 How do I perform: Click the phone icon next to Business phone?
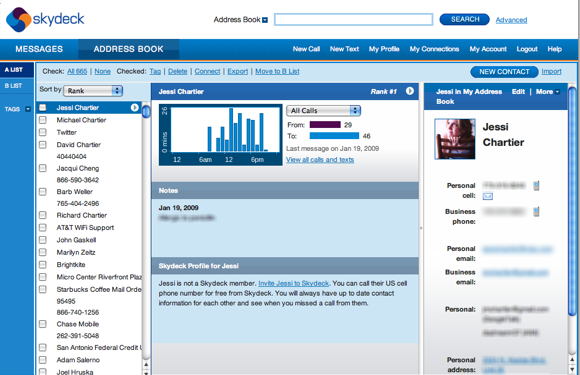click(536, 212)
